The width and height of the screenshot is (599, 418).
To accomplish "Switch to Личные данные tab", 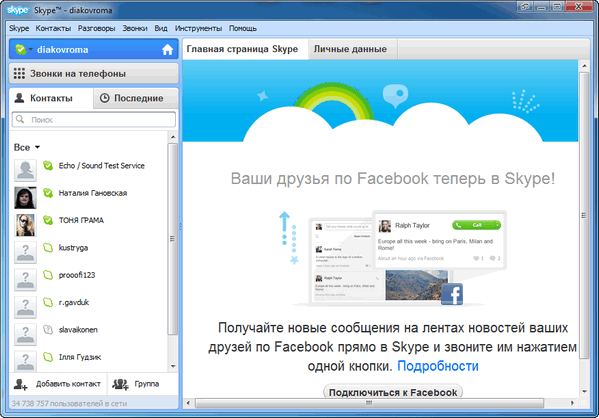I will 353,49.
